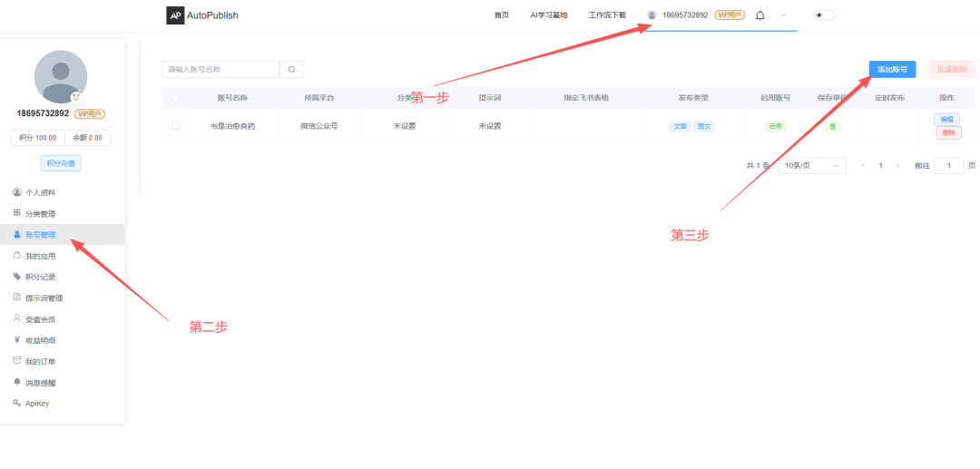Click the 图文 tag in 发布类型

pyautogui.click(x=704, y=126)
